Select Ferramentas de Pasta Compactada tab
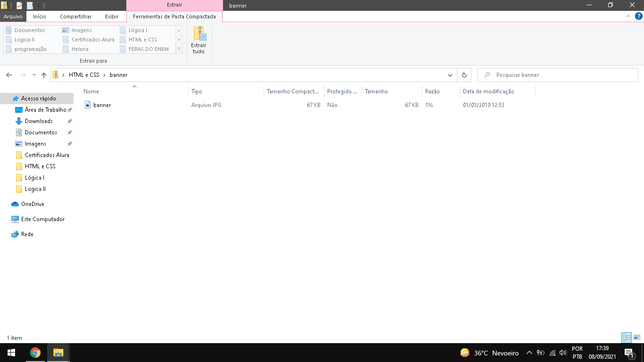 click(174, 16)
